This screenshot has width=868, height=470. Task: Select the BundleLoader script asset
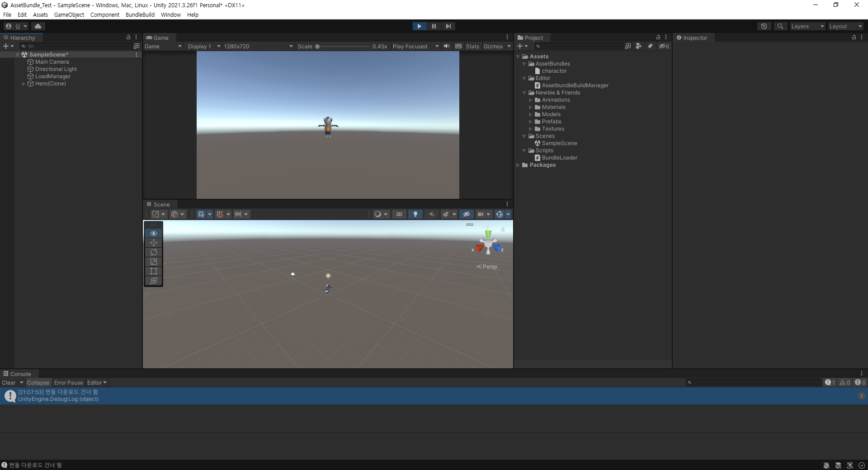click(x=559, y=158)
